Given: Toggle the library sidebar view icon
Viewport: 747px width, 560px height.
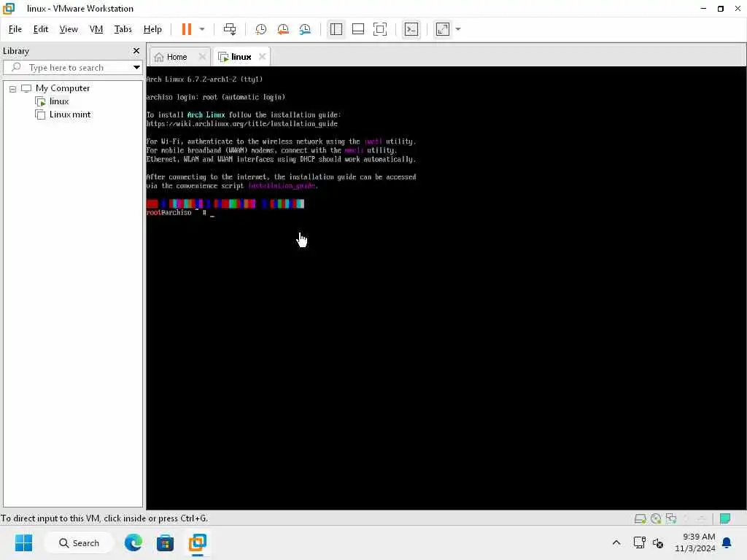Looking at the screenshot, I should click(336, 29).
